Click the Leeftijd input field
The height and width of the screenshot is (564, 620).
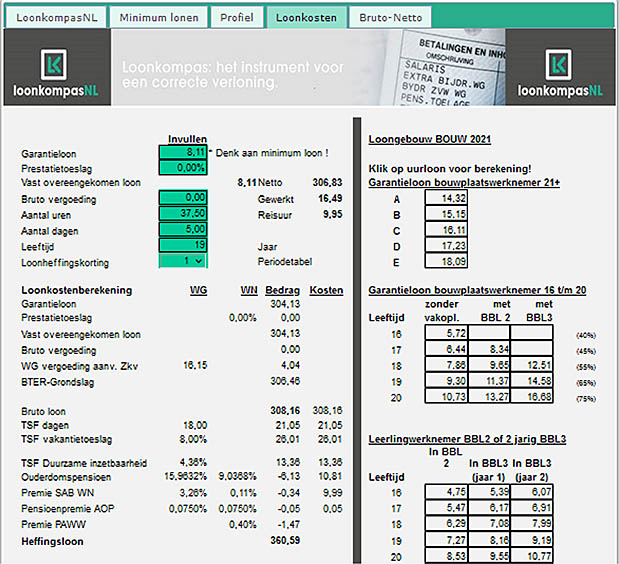click(x=183, y=245)
